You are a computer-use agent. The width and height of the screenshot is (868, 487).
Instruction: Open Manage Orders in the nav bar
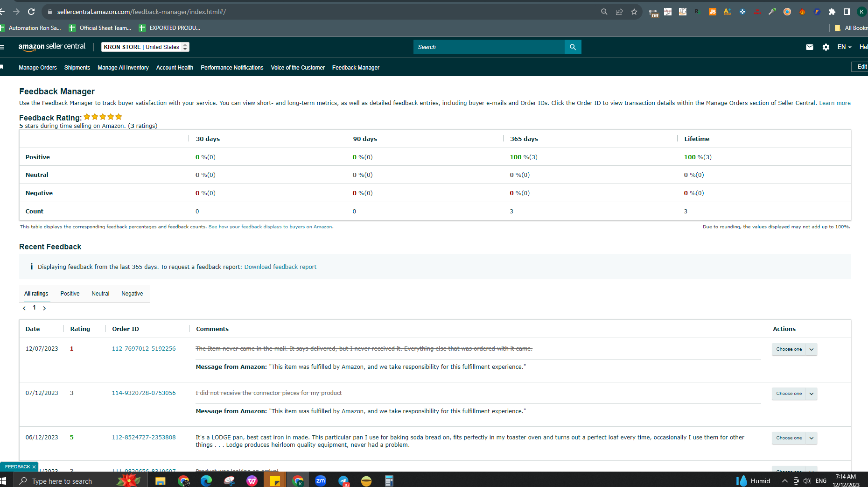(x=38, y=68)
